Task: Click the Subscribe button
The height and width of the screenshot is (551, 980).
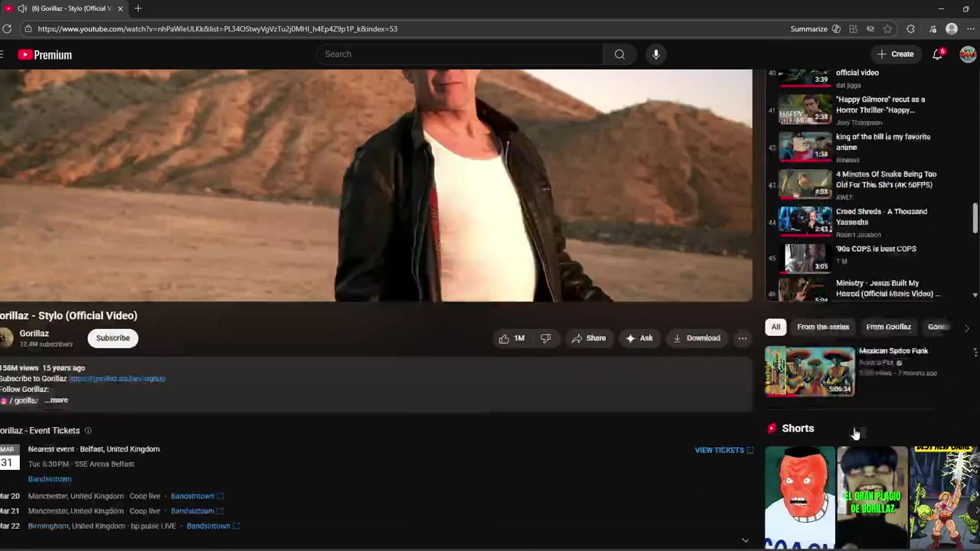Action: pyautogui.click(x=113, y=338)
